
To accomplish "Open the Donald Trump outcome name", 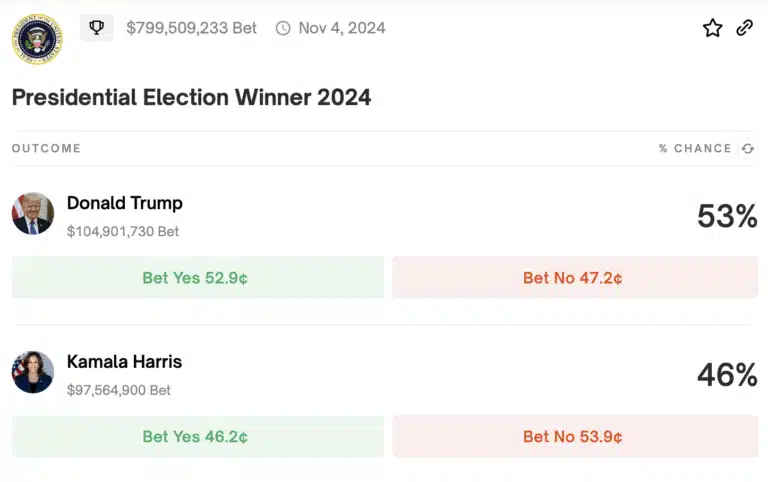I will coord(125,203).
